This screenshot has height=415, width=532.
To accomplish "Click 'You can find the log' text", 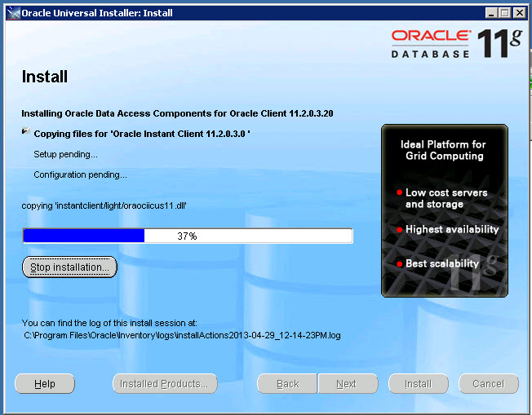I will pos(109,323).
